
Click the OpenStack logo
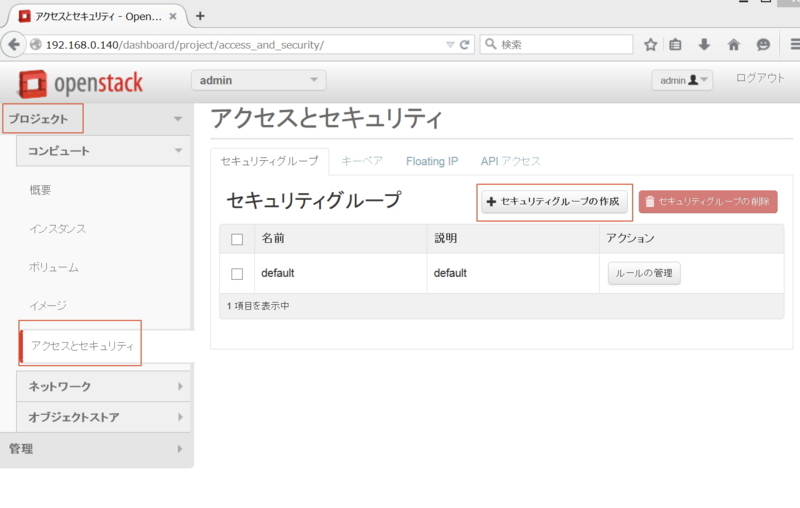[81, 84]
